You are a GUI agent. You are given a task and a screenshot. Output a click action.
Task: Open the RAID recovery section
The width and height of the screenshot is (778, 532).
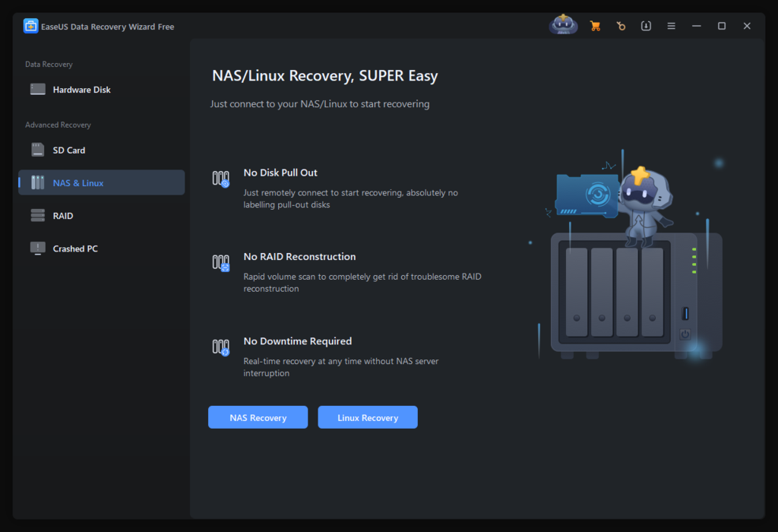tap(102, 216)
